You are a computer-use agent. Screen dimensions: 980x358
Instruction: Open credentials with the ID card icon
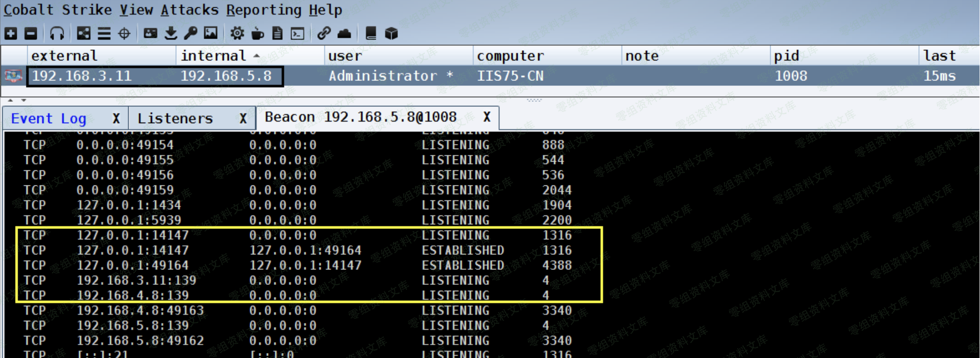point(150,33)
